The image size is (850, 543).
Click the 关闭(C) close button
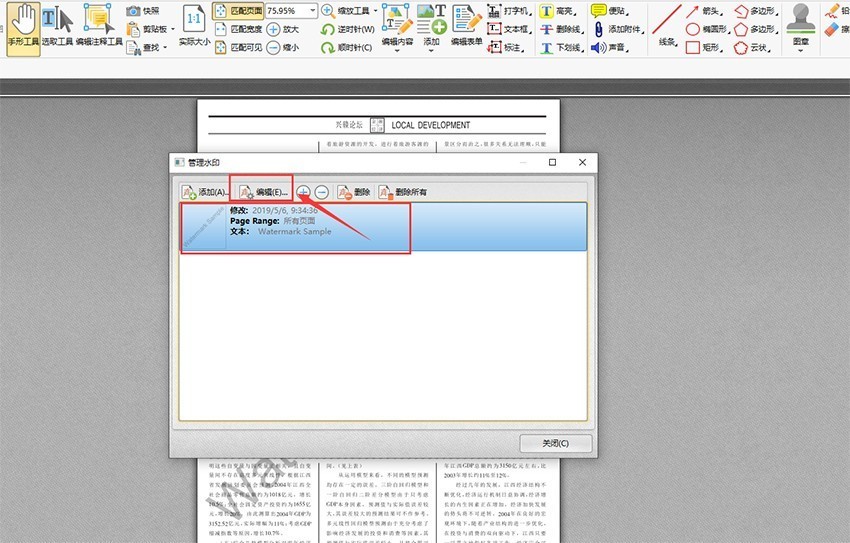pos(556,443)
